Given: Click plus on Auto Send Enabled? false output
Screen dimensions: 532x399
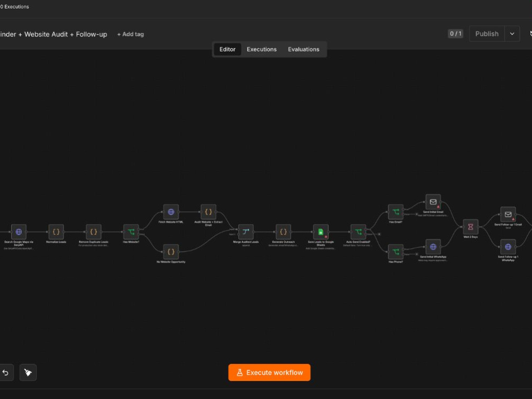Looking at the screenshot, I should (x=379, y=234).
